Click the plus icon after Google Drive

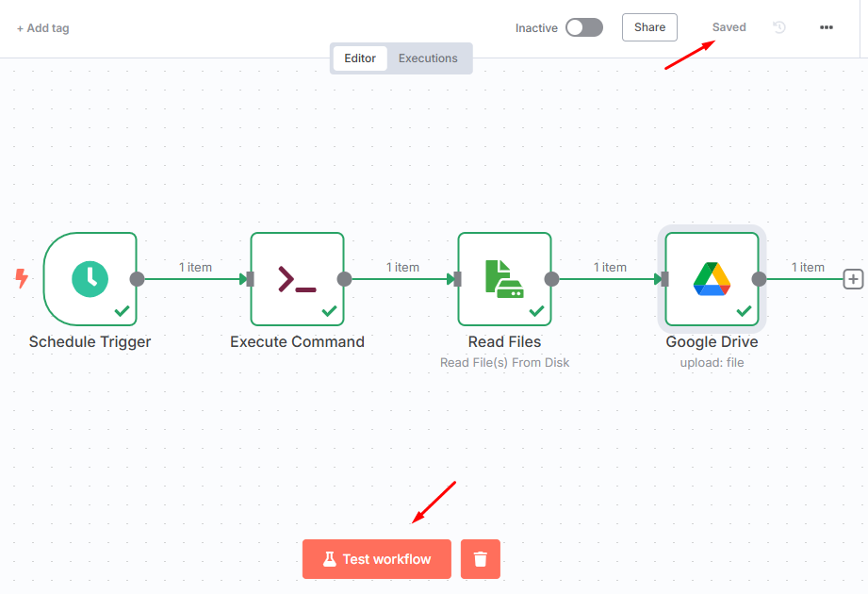pyautogui.click(x=853, y=279)
